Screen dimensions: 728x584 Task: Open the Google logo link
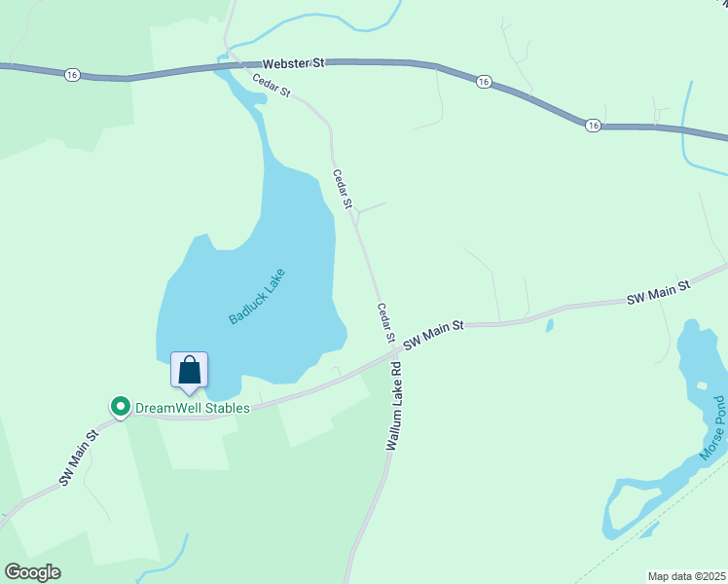click(x=32, y=572)
